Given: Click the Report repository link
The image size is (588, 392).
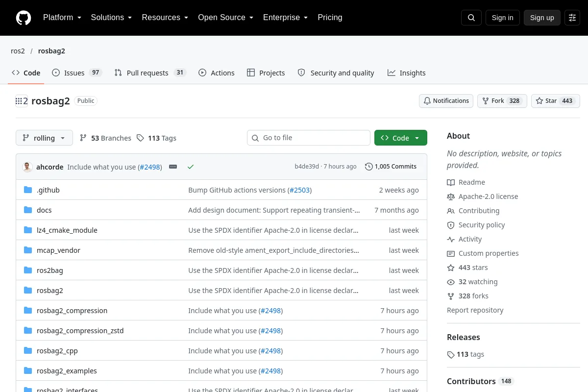Looking at the screenshot, I should click(475, 310).
